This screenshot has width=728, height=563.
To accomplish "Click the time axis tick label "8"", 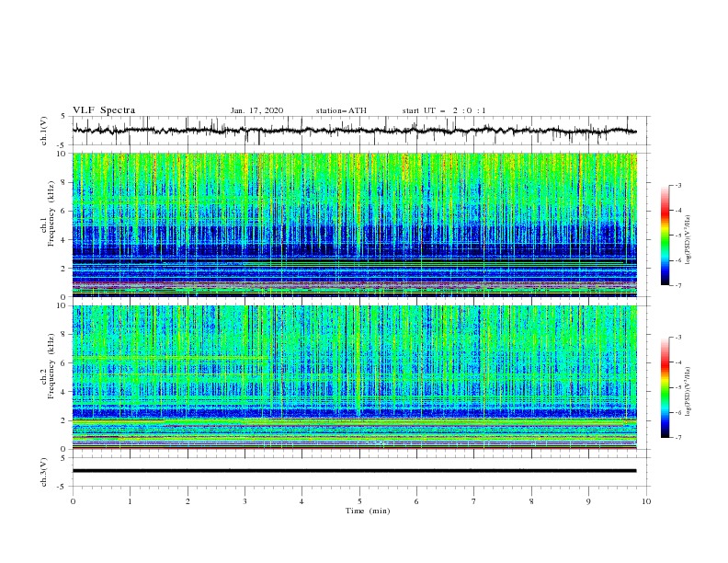I will 531,501.
